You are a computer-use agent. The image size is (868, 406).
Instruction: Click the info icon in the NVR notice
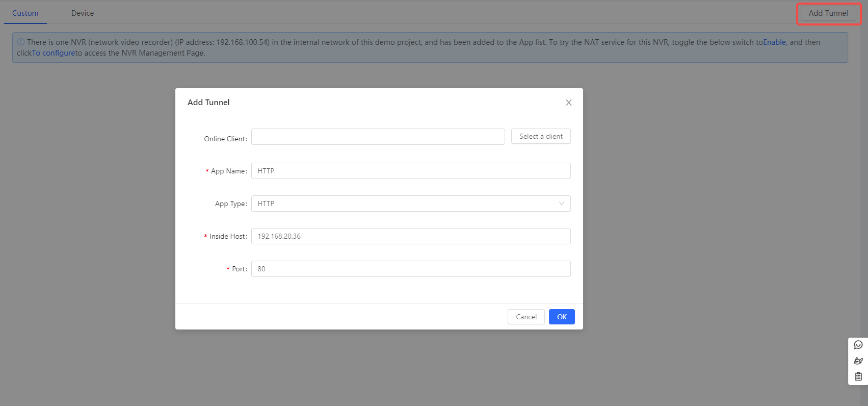[21, 42]
